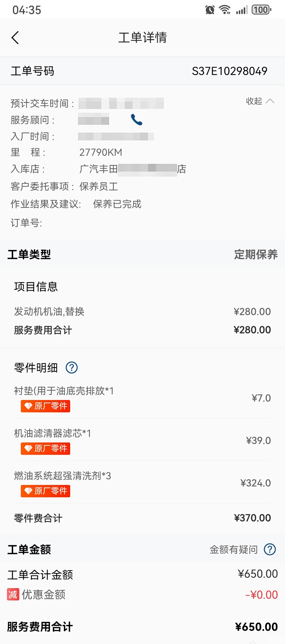Tap the 金额有疑问 question mark icon
Screen dimensions: 285x644
[270, 549]
